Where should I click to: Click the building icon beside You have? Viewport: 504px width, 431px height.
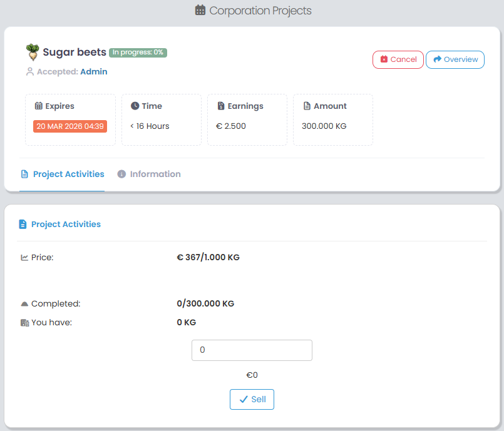pos(24,323)
